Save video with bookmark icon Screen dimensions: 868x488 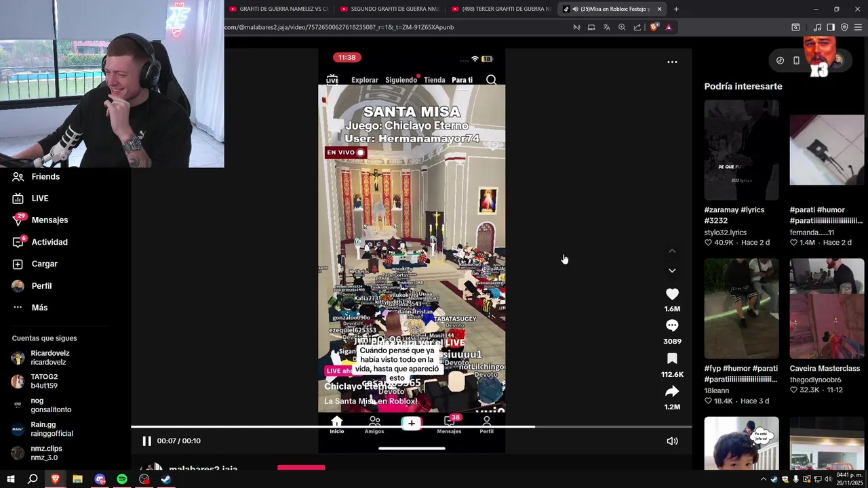click(672, 359)
